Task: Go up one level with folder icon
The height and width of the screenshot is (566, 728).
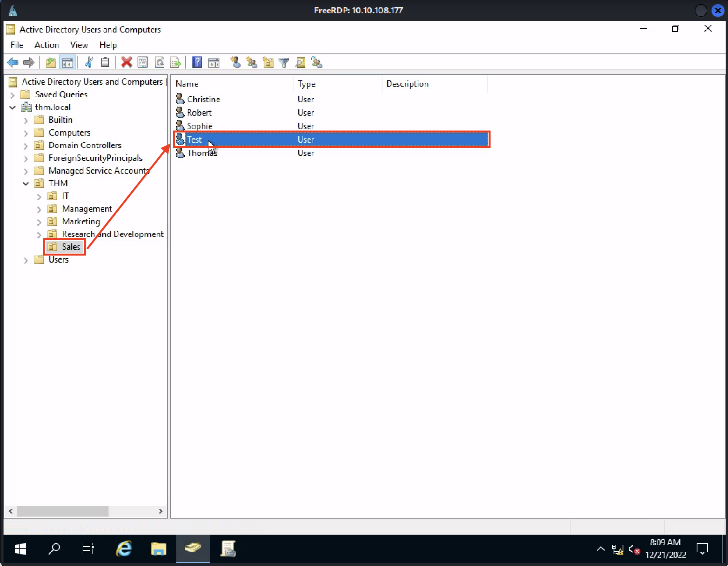Action: pos(51,62)
